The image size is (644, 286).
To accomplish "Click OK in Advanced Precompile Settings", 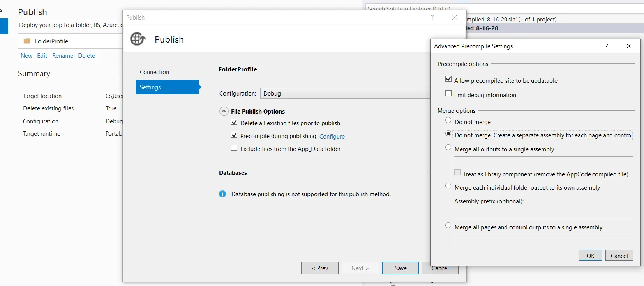I will point(590,256).
